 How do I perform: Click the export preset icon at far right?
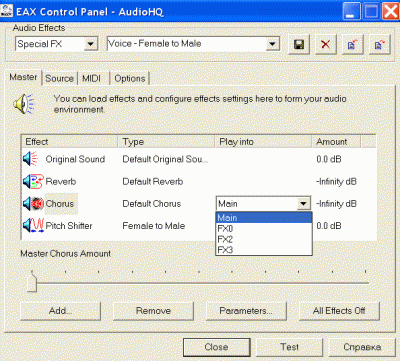coord(380,44)
